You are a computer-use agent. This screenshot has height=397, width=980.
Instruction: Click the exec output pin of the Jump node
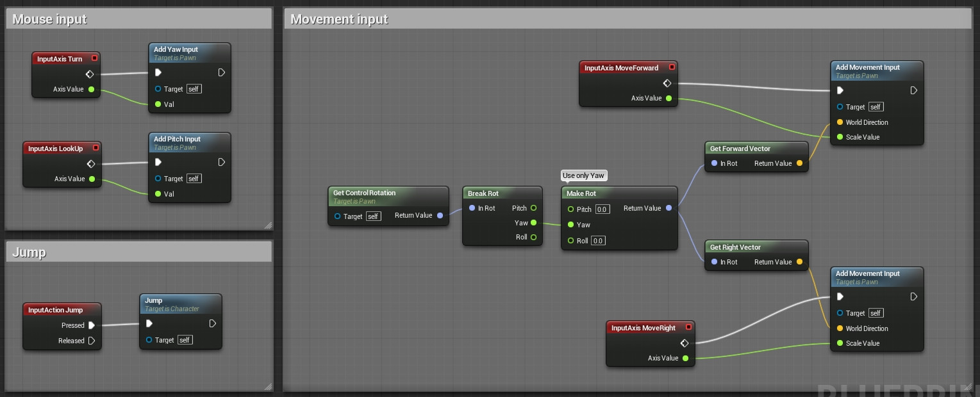click(x=213, y=323)
